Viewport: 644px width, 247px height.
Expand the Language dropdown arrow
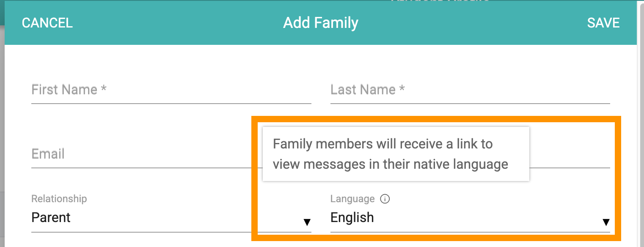point(606,222)
